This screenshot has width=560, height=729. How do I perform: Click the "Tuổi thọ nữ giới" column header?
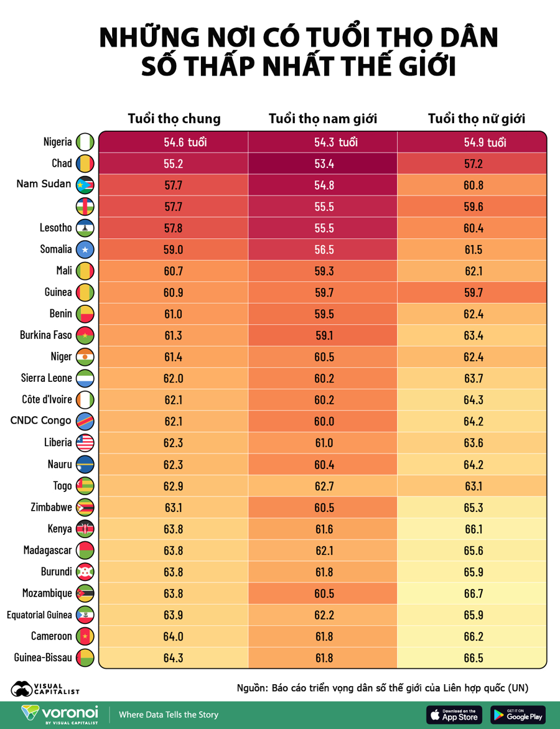tap(476, 119)
